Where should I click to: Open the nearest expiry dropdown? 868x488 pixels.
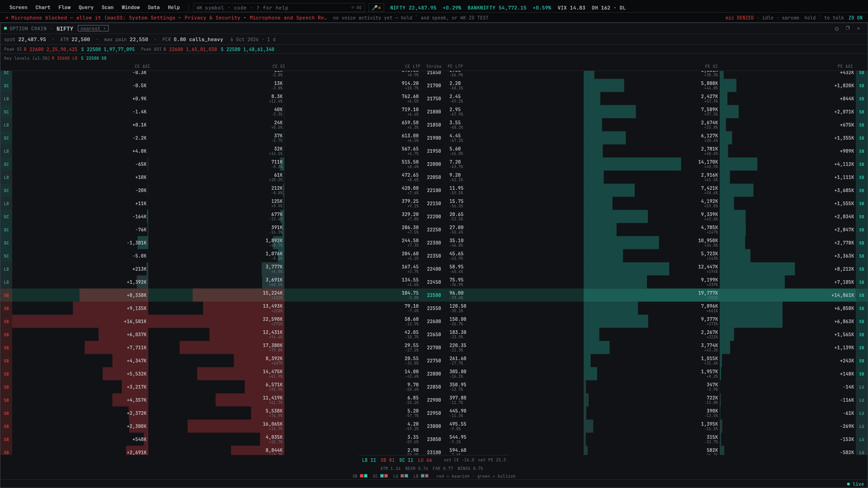coord(93,29)
